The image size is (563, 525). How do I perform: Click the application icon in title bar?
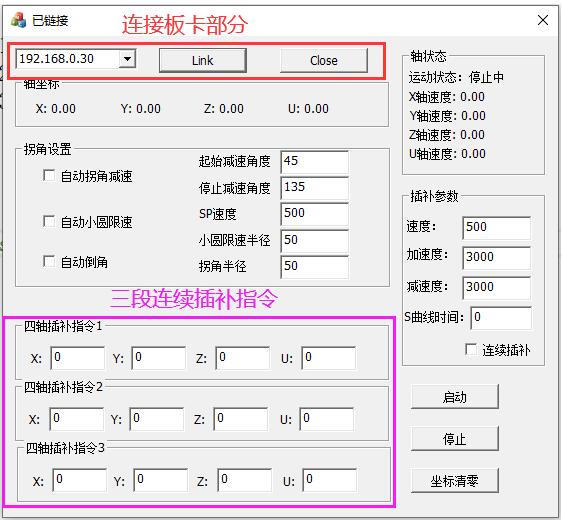point(18,20)
